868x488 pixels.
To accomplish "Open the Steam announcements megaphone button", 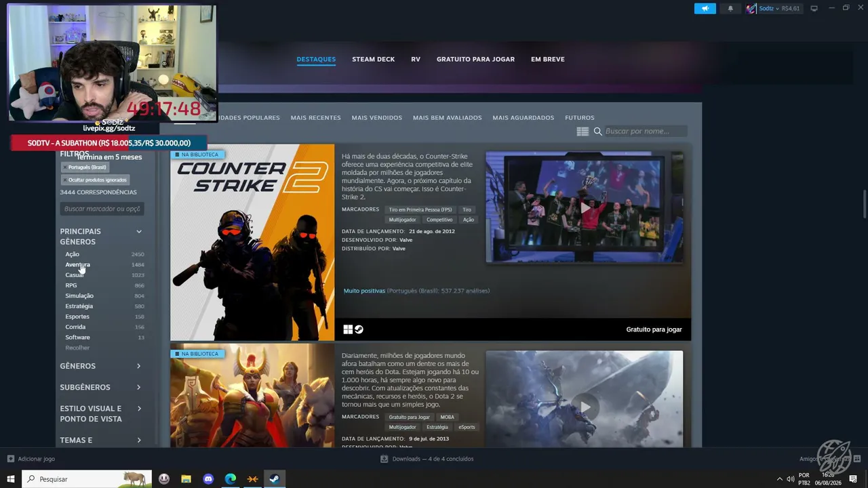I will (x=705, y=9).
